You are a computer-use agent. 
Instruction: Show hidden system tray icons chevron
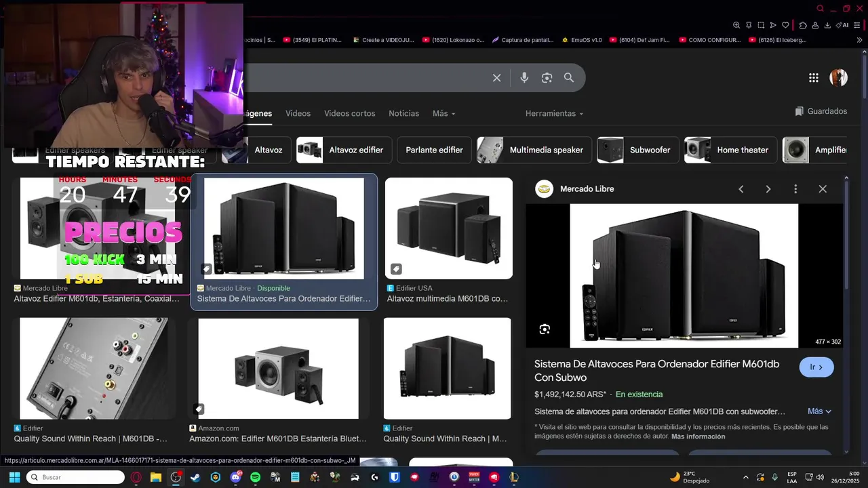(745, 477)
